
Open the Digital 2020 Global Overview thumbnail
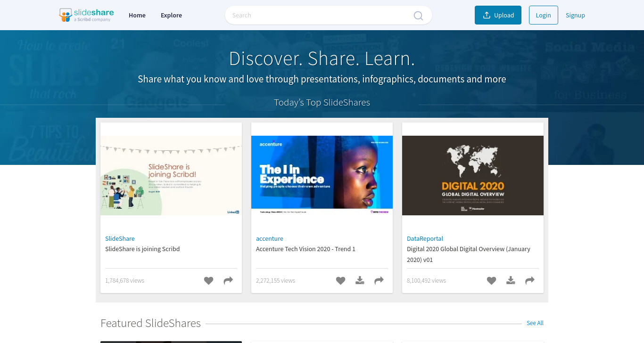click(x=473, y=175)
